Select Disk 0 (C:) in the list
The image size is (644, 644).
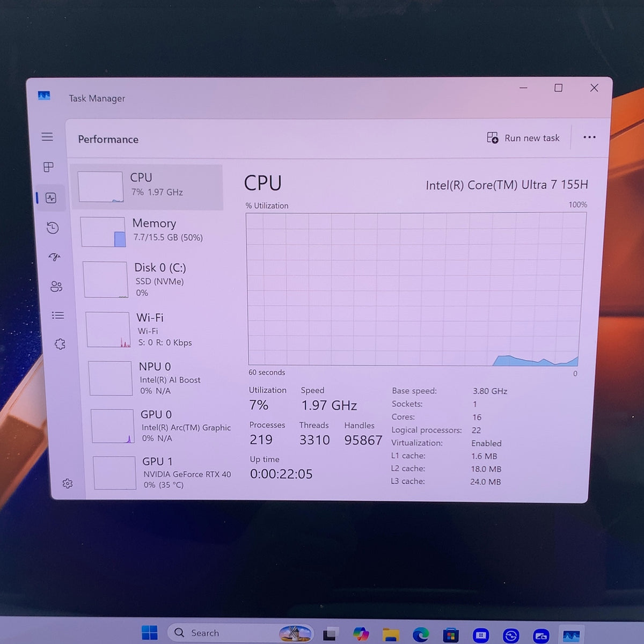pyautogui.click(x=153, y=279)
